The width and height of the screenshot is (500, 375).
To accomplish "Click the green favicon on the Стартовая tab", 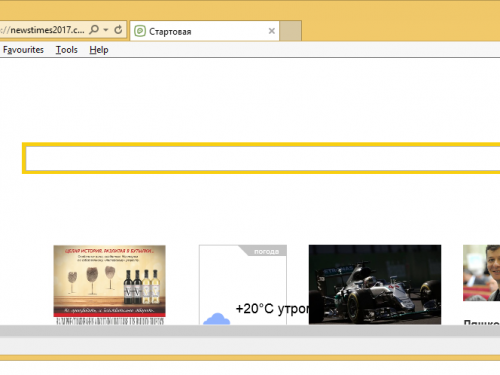I will click(x=140, y=31).
